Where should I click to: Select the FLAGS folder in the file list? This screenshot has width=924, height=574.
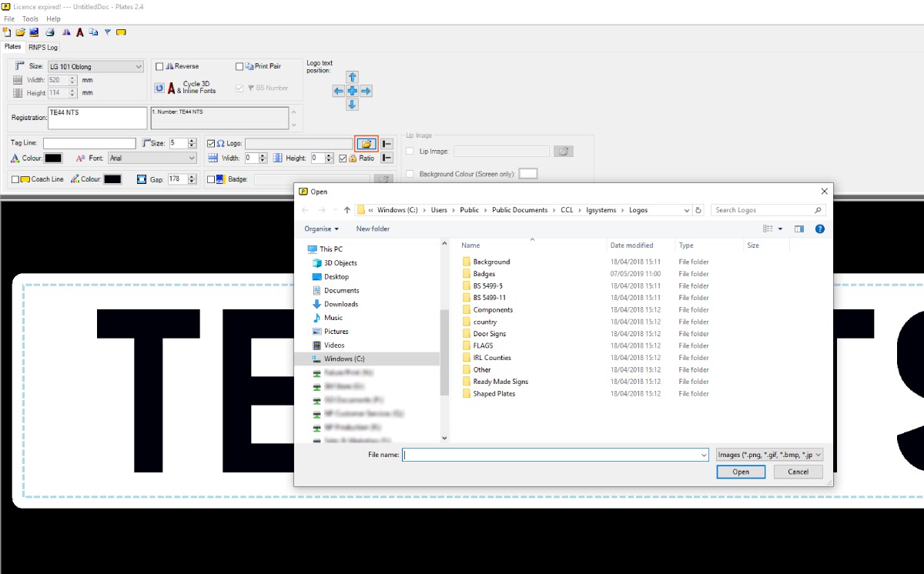[x=483, y=345]
